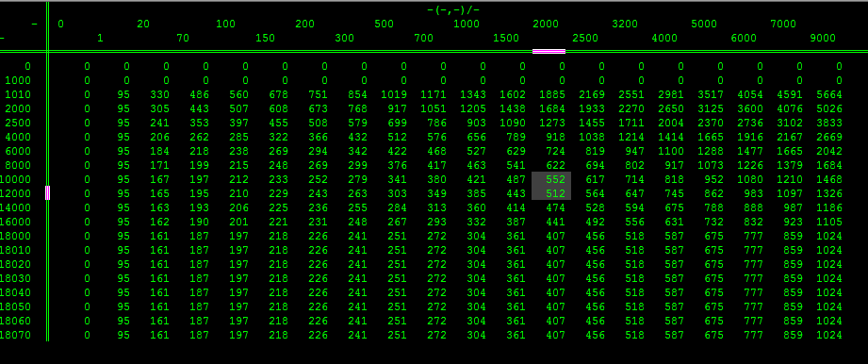Click the magenta marker on the vertical axis
This screenshot has width=868, height=364.
pyautogui.click(x=48, y=192)
